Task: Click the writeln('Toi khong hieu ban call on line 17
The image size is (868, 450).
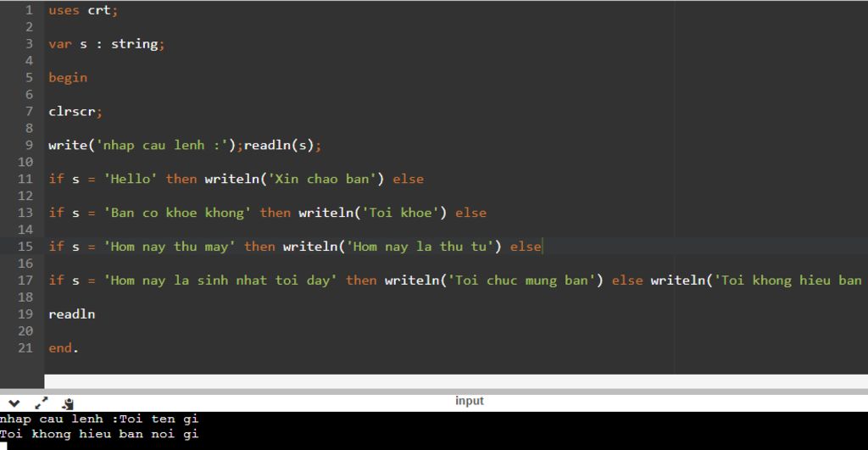Action: pos(756,280)
